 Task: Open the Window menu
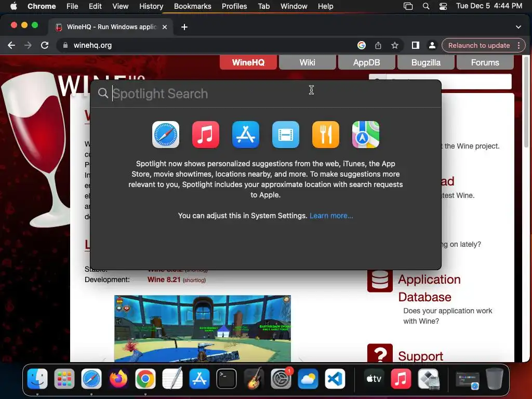tap(294, 6)
